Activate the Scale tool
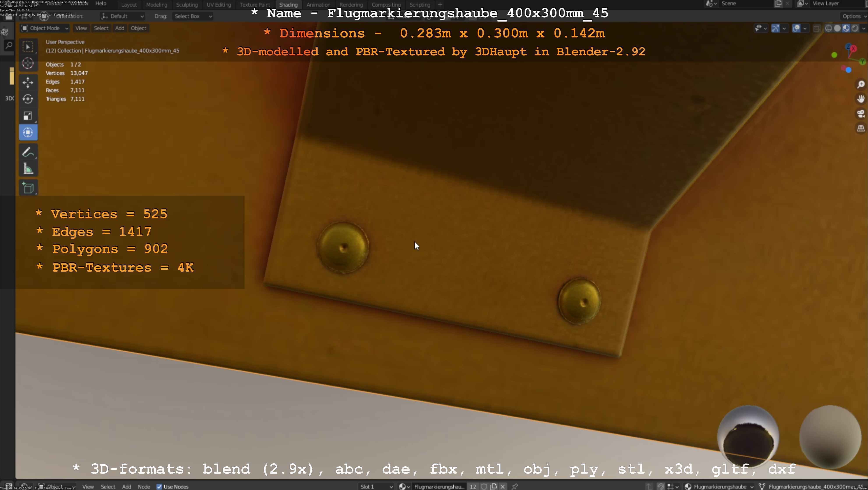This screenshot has width=868, height=490. [x=28, y=116]
